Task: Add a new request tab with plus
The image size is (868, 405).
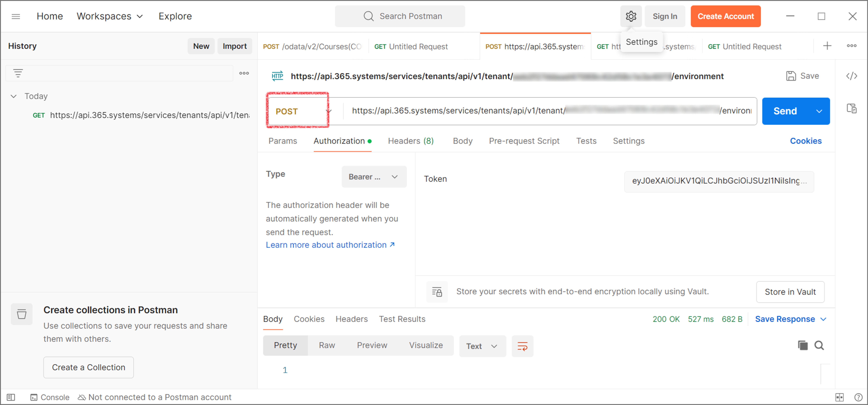Action: click(827, 46)
